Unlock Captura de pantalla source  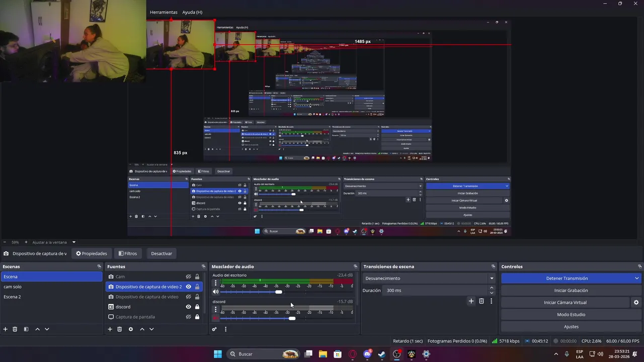[x=197, y=317]
